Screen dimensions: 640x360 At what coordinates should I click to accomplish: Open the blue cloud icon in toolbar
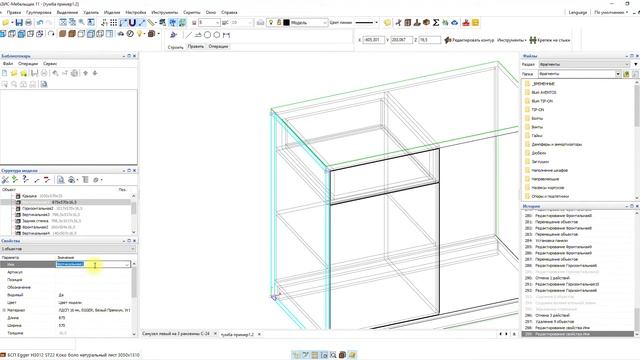[x=454, y=22]
